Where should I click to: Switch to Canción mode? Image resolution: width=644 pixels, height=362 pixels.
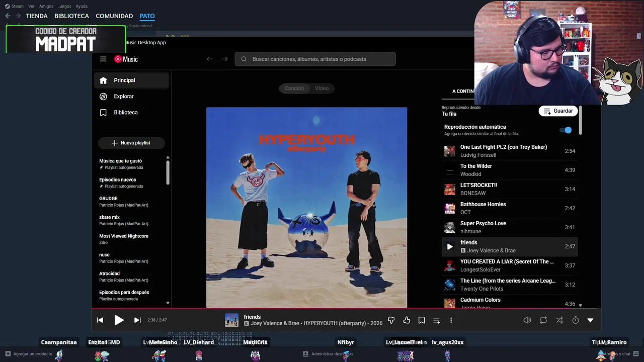[294, 88]
